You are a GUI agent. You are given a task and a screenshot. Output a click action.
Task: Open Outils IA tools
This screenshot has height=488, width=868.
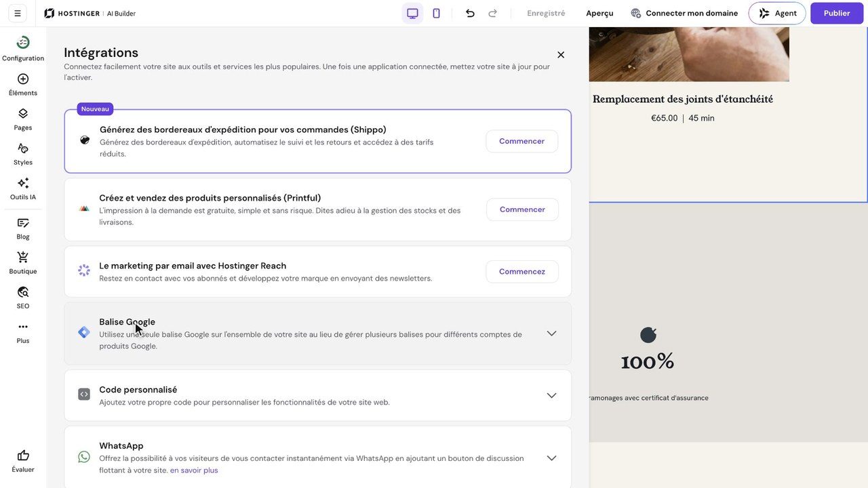pyautogui.click(x=23, y=188)
